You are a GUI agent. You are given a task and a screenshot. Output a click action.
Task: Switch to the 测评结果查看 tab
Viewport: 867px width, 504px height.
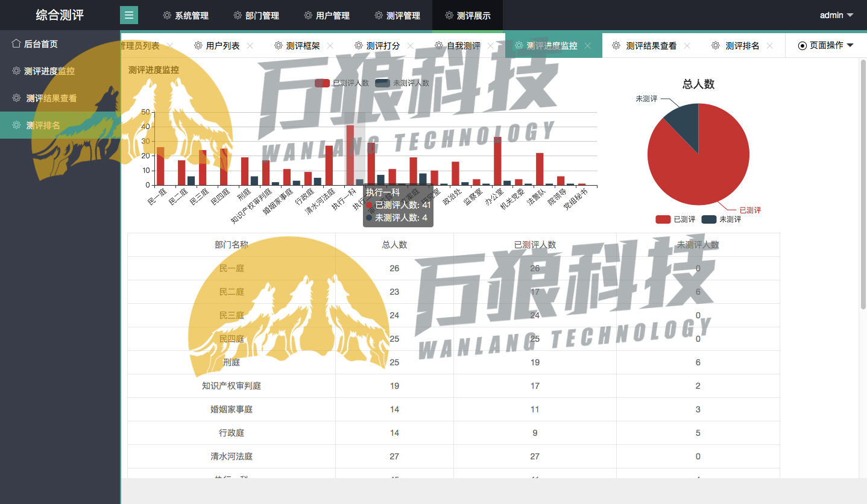click(x=651, y=45)
